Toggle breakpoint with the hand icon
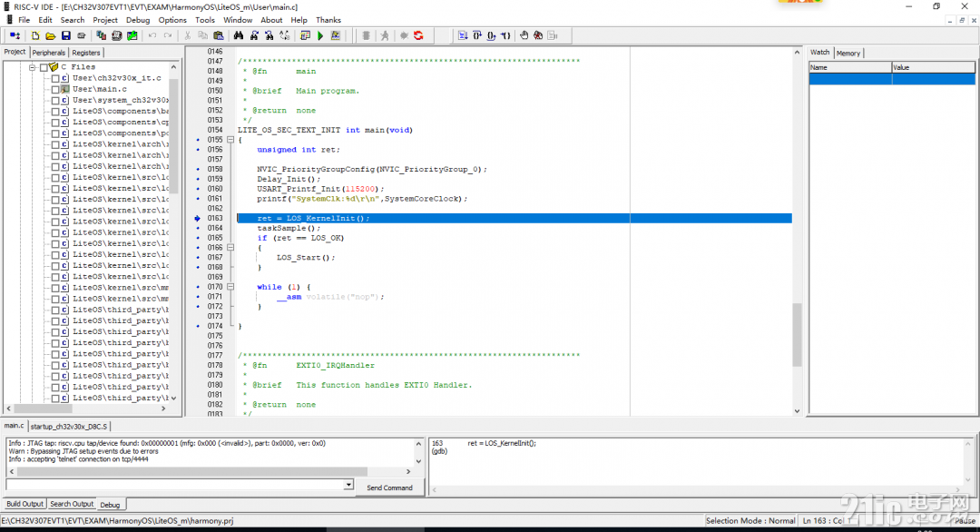 [x=524, y=36]
